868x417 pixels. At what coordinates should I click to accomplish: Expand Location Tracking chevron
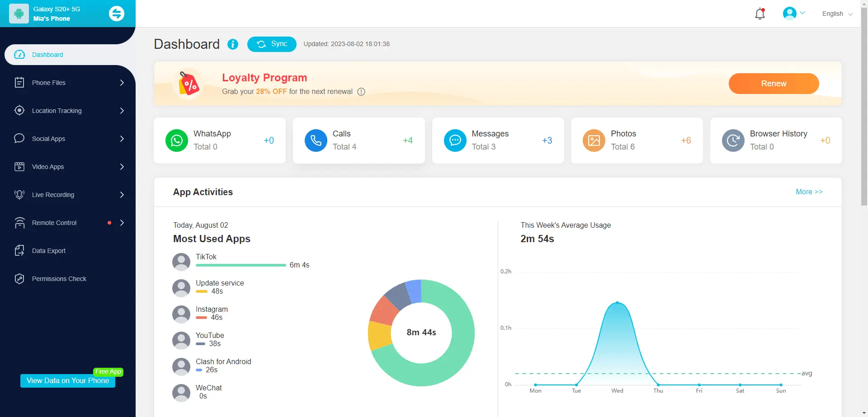122,111
